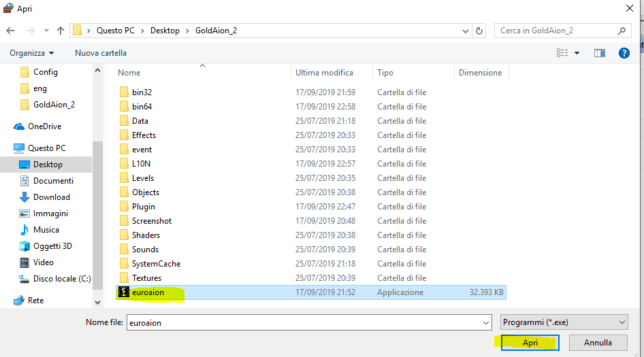Click the Up arrow navigation icon
This screenshot has width=644, height=357.
point(61,31)
